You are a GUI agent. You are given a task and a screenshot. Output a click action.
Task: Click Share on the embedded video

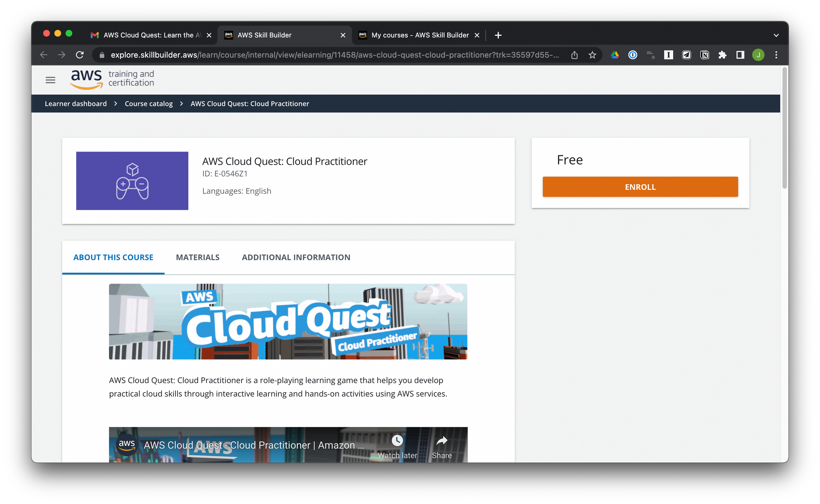pyautogui.click(x=442, y=447)
